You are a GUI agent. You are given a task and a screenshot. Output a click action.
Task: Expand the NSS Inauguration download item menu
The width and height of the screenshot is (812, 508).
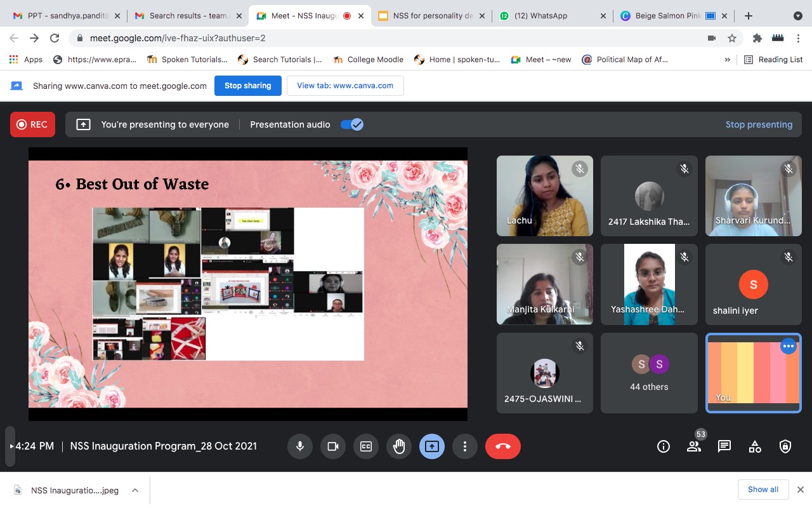tap(135, 490)
